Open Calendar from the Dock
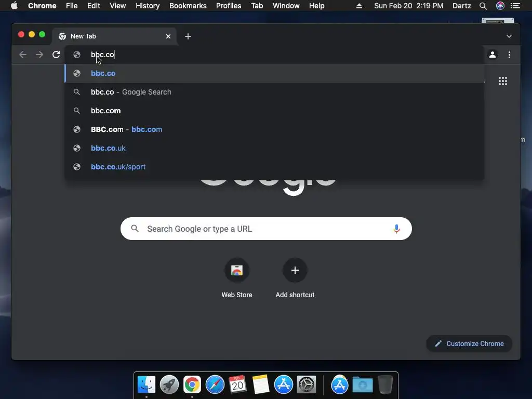This screenshot has width=532, height=399. 237,385
